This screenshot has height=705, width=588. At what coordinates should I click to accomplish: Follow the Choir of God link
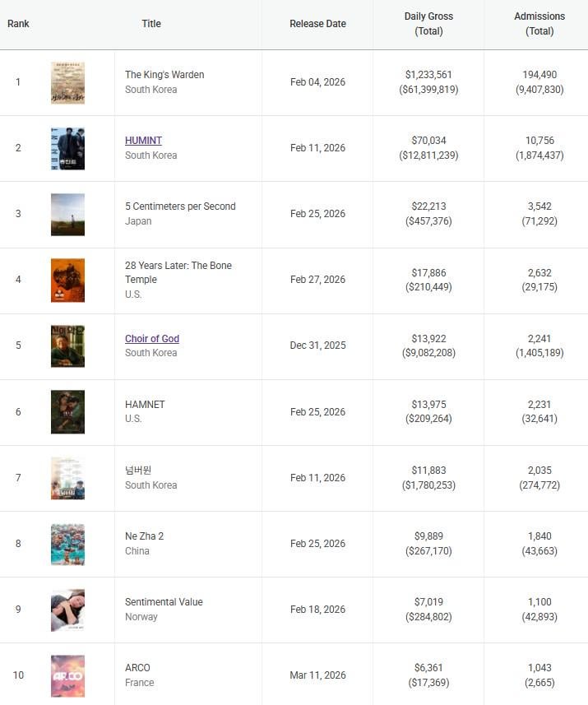coord(152,339)
